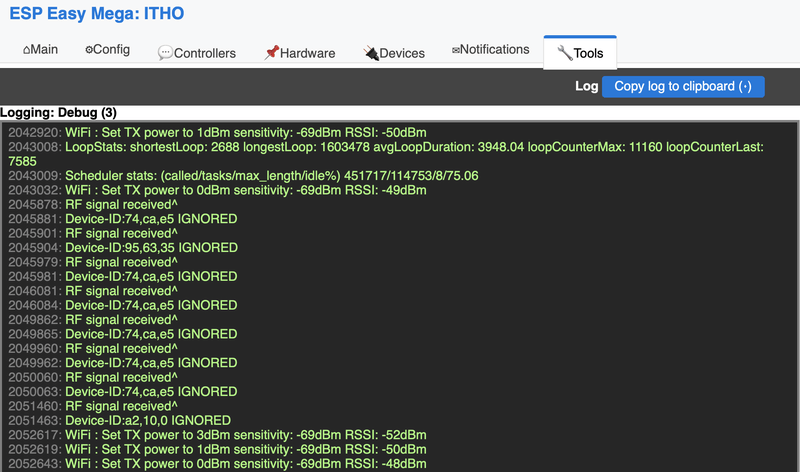This screenshot has width=800, height=472.
Task: Select log line 2051463 Device-ID:a2,10,0 IGNORED
Action: (x=119, y=420)
